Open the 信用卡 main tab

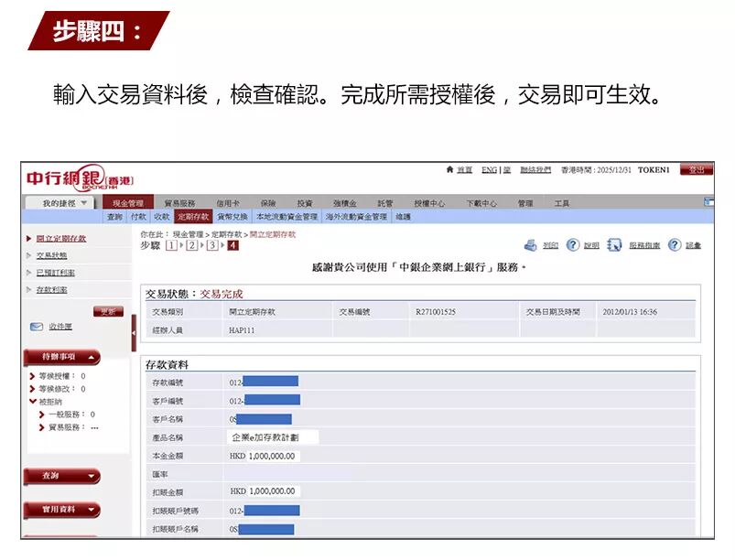228,203
